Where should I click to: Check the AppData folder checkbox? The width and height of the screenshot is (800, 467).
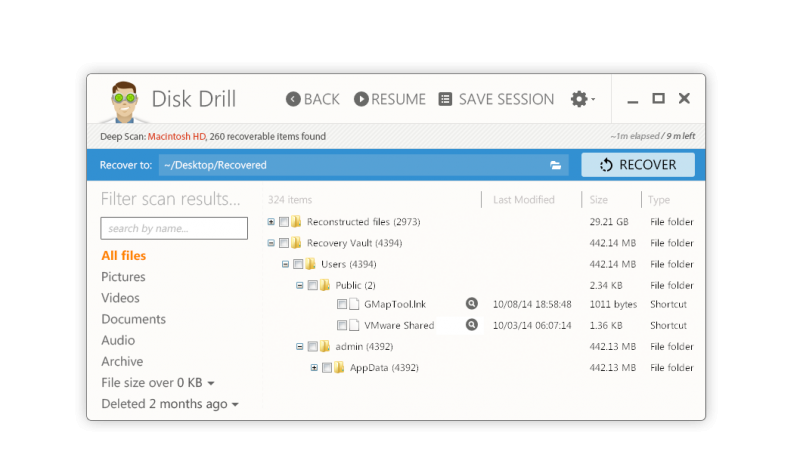click(327, 367)
